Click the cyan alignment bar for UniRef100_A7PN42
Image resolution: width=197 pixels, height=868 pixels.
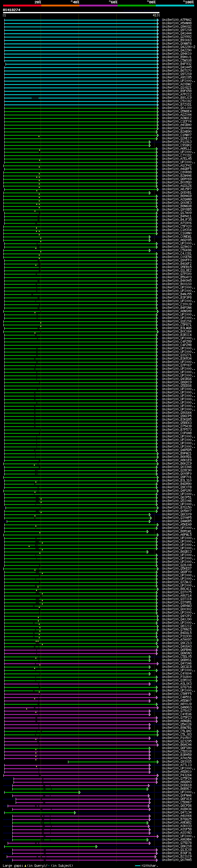[x=82, y=20]
